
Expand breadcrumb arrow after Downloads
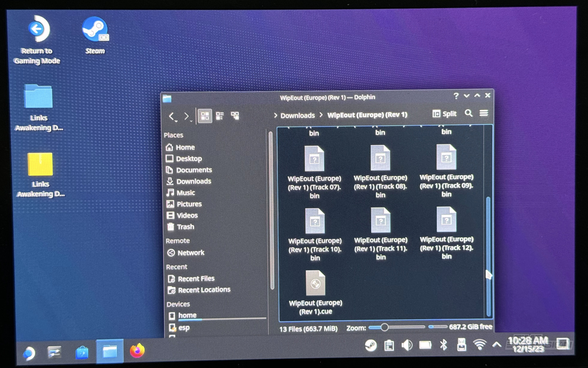[321, 115]
